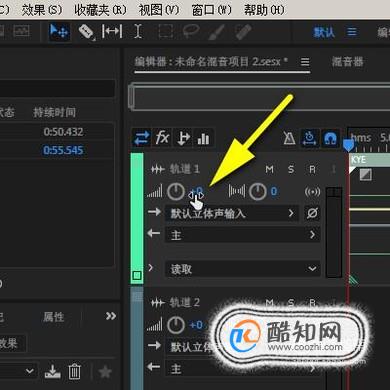
Task: Show the inputs/outputs section
Action: pyautogui.click(x=142, y=138)
